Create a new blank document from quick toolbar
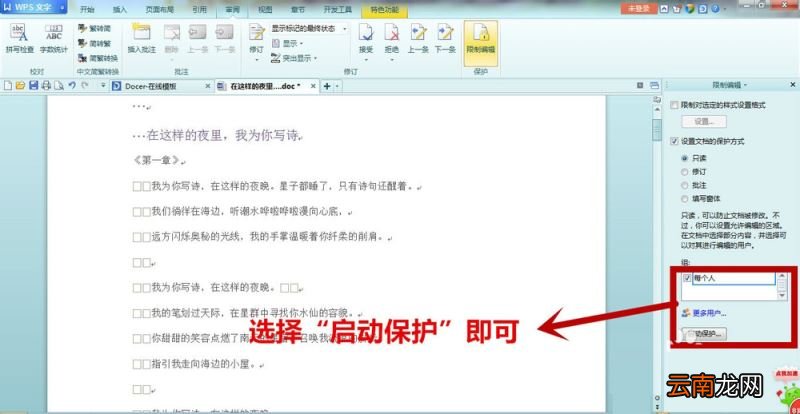This screenshot has height=414, width=800. [7, 86]
